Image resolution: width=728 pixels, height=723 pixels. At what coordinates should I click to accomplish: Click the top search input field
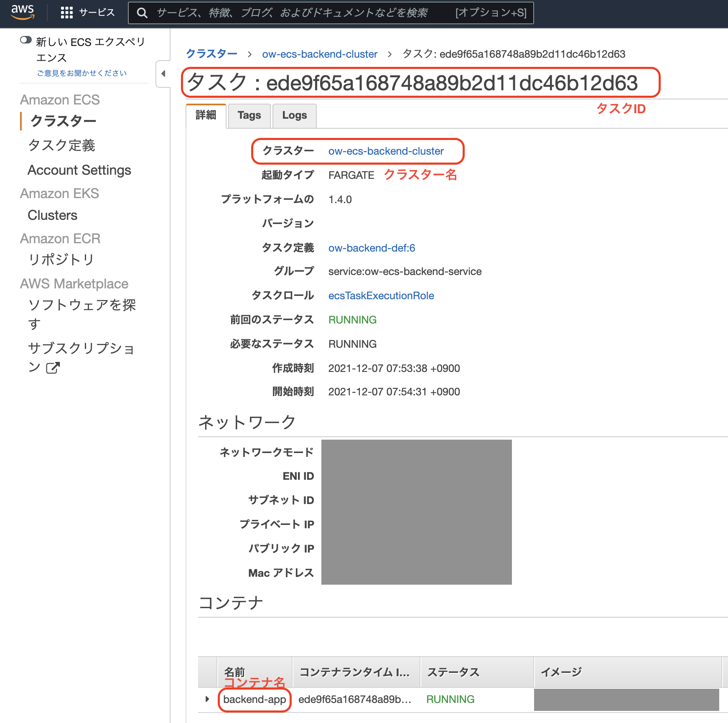point(293,13)
